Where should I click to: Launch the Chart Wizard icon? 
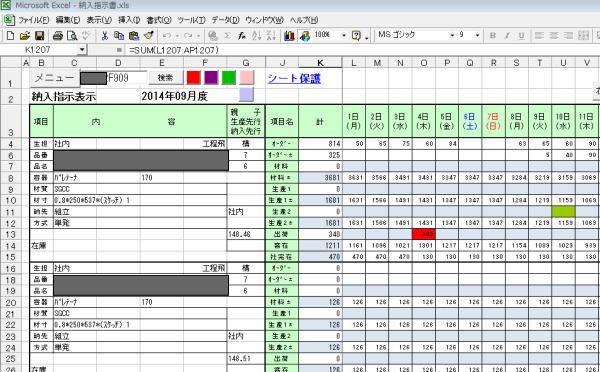point(289,36)
